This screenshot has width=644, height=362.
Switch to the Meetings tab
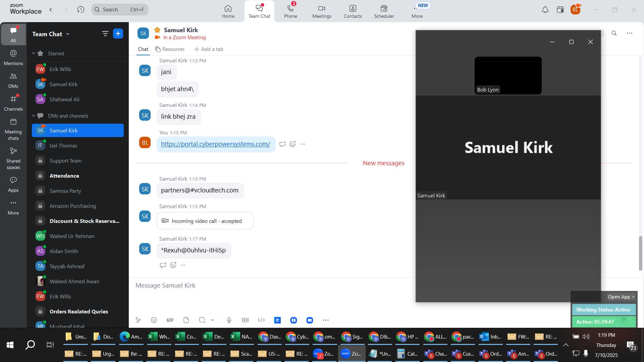(x=322, y=11)
